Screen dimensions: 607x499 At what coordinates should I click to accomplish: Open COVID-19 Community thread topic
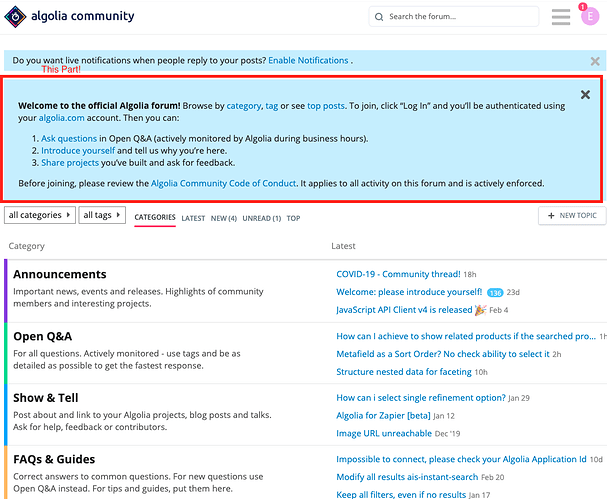(x=398, y=274)
